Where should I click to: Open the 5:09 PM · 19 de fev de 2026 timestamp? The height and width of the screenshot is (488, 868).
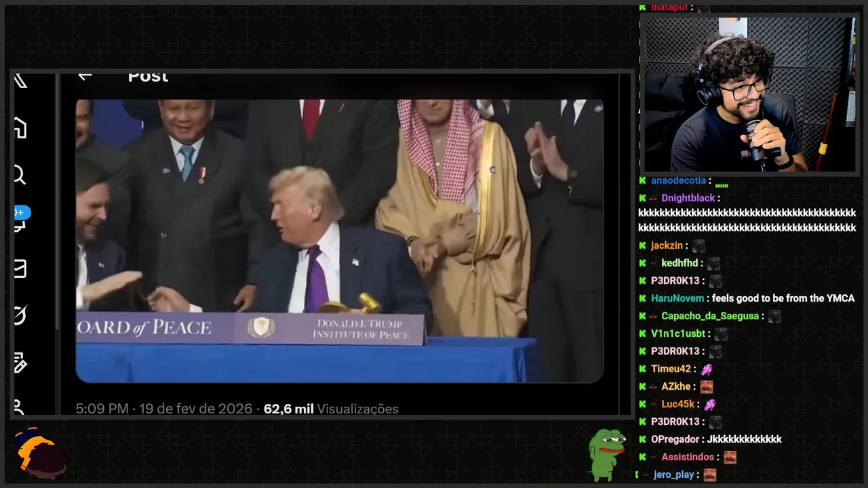[163, 409]
